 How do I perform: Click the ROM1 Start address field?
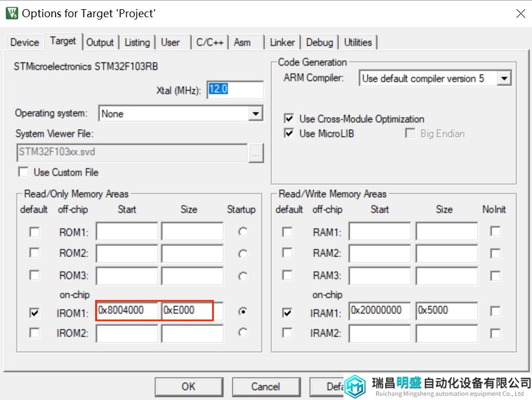[x=127, y=232]
